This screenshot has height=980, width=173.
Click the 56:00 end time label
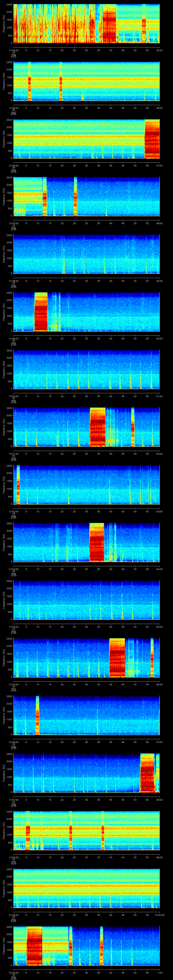point(159,684)
